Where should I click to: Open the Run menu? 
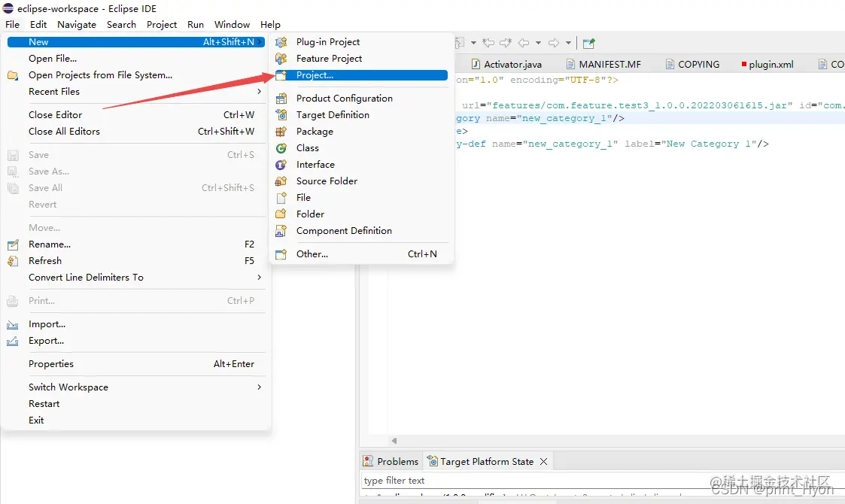pyautogui.click(x=196, y=25)
